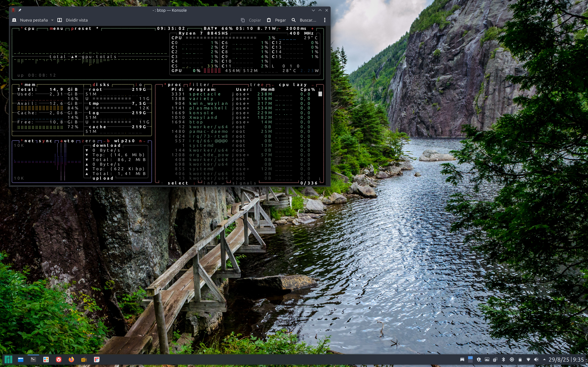
Task: Click BAT battery selector arrow in btop
Action: click(x=216, y=28)
